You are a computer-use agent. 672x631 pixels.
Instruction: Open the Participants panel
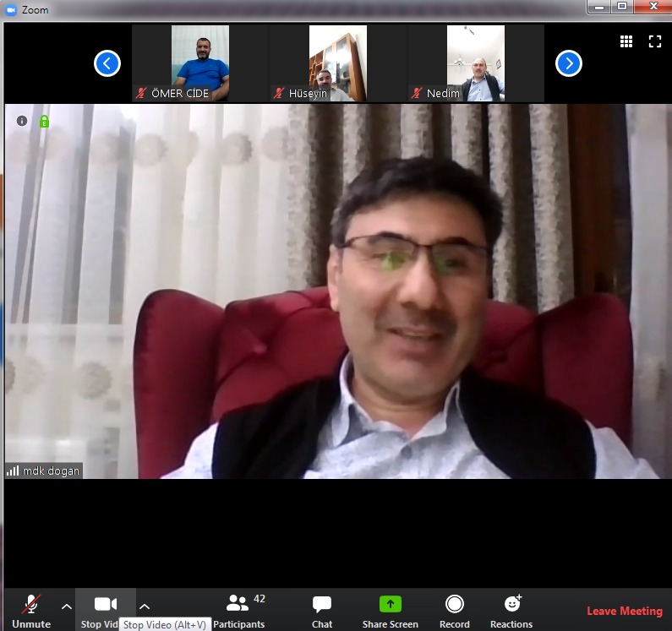(x=239, y=610)
